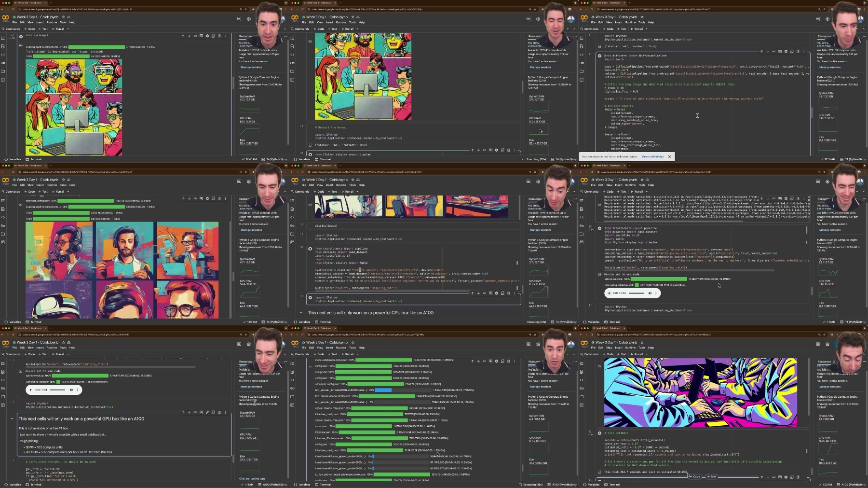Open settings gear in the headphone-portraits grid notebook
The image size is (868, 488).
pyautogui.click(x=249, y=181)
